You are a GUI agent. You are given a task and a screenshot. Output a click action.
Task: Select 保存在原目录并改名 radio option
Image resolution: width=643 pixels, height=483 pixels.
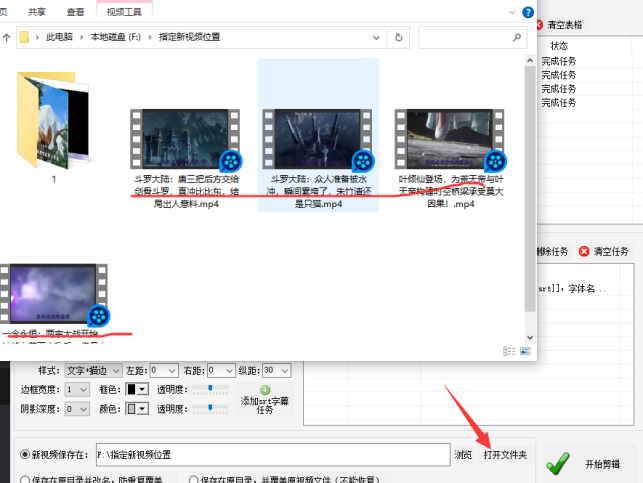tap(25, 479)
